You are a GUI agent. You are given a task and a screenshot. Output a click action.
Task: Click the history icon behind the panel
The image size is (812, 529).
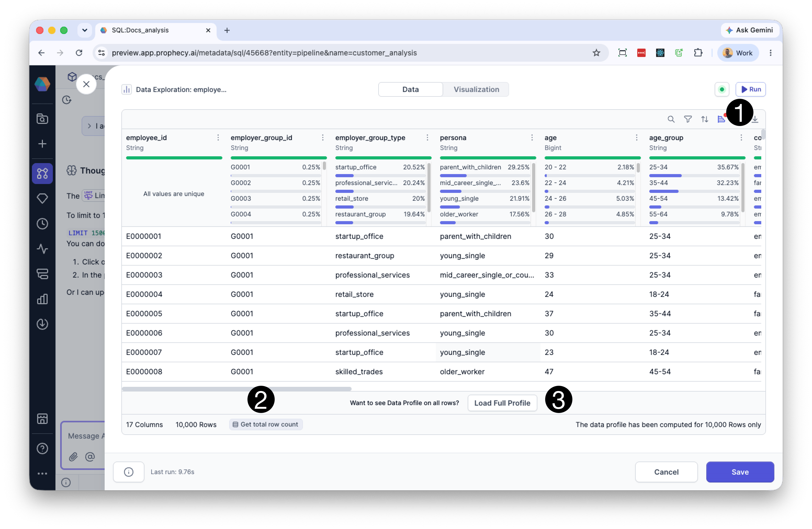pyautogui.click(x=66, y=100)
